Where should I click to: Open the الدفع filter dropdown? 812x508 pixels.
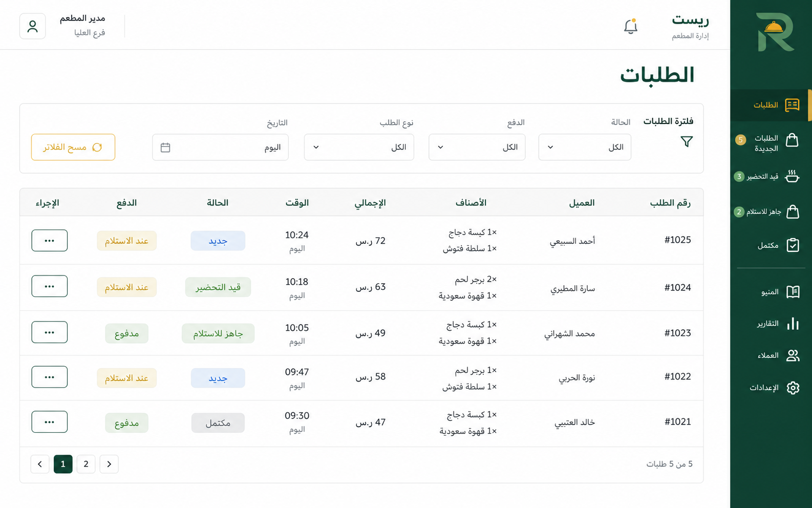pyautogui.click(x=477, y=147)
